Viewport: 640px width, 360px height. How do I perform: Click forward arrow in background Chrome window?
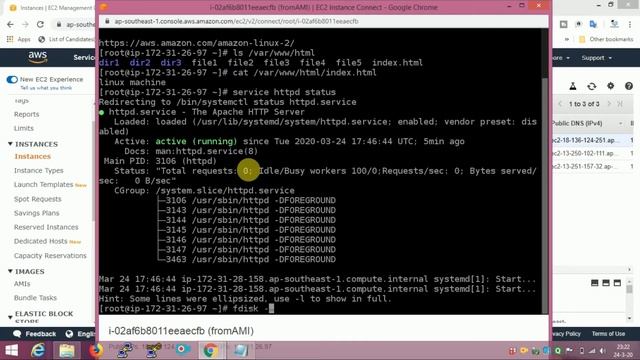25,24
